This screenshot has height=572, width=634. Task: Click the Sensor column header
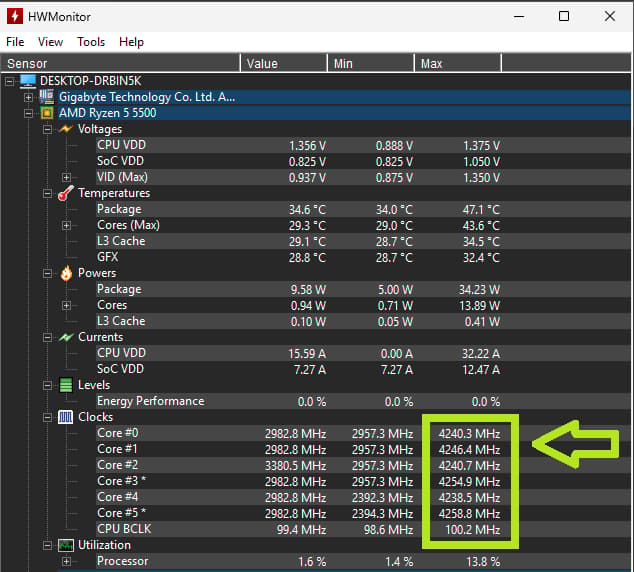tap(120, 63)
